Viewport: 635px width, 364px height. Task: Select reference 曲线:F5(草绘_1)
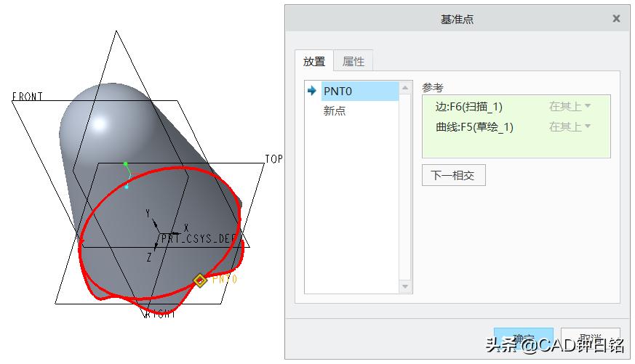click(474, 127)
